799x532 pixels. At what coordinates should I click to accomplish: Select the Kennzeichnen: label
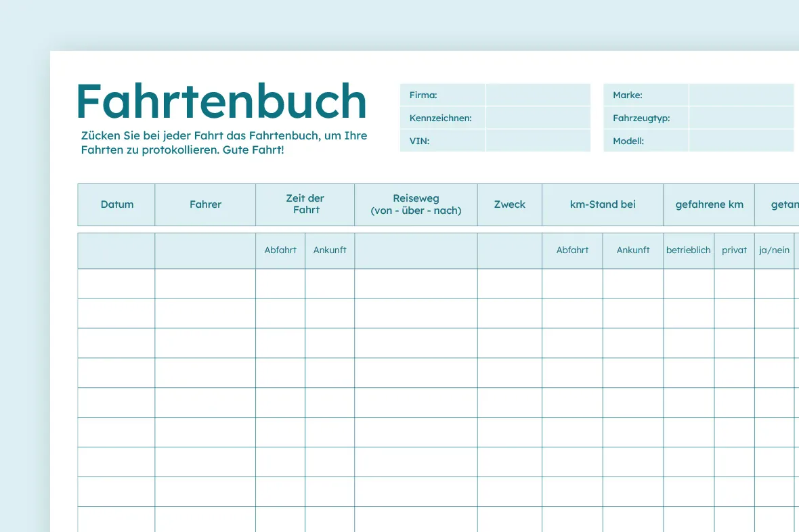440,118
